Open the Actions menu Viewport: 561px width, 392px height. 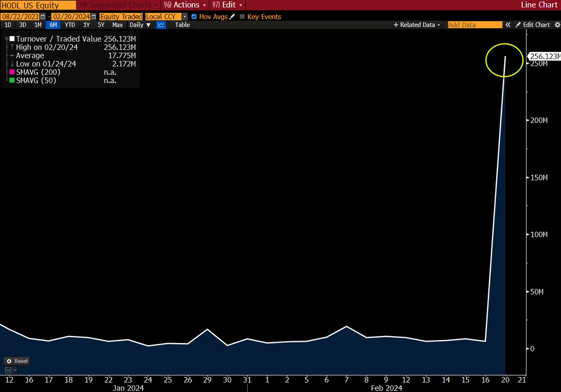[x=185, y=5]
